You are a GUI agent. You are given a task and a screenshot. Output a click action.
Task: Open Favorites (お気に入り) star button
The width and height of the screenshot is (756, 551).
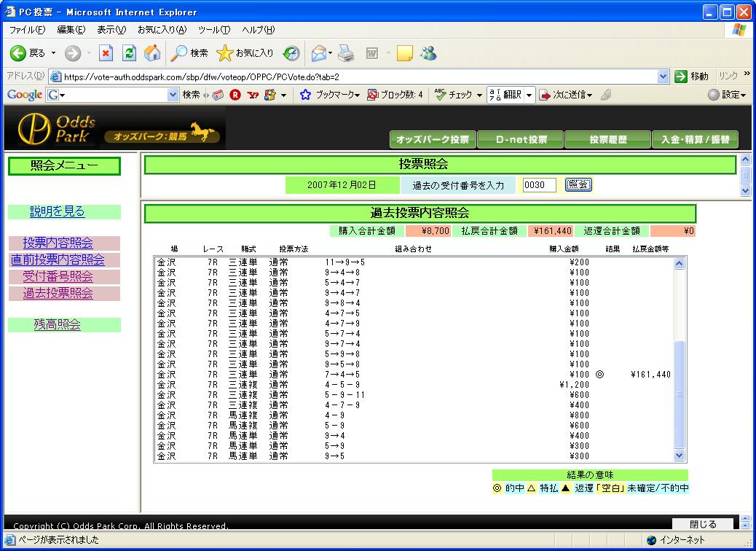coord(245,53)
